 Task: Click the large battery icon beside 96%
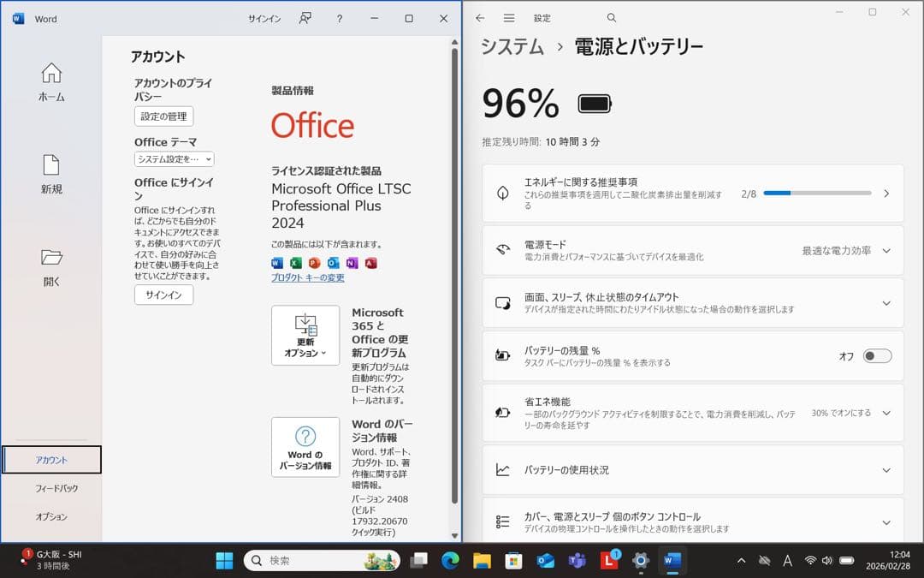[595, 104]
